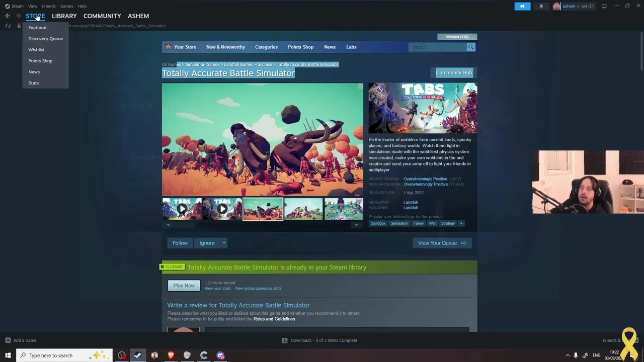Open the Rules and Guidelines link
The image size is (644, 362).
tap(274, 319)
